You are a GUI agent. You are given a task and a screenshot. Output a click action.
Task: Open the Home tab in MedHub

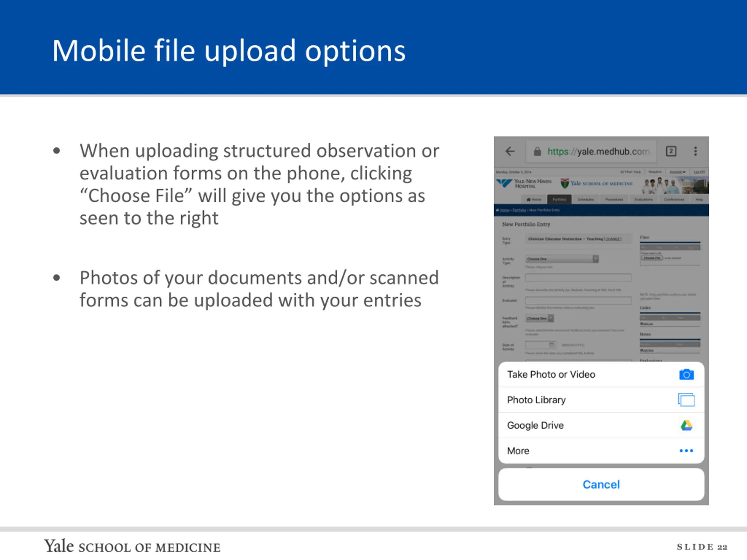click(x=534, y=199)
